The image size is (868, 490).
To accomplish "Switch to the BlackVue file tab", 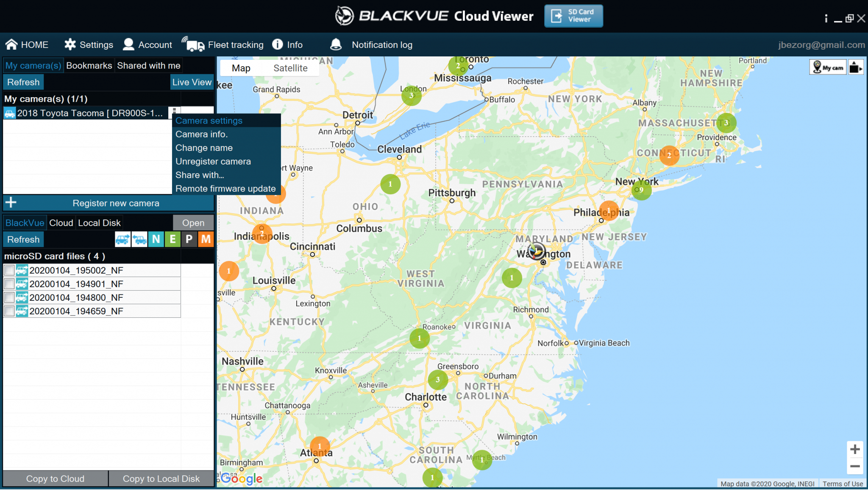I will [25, 223].
